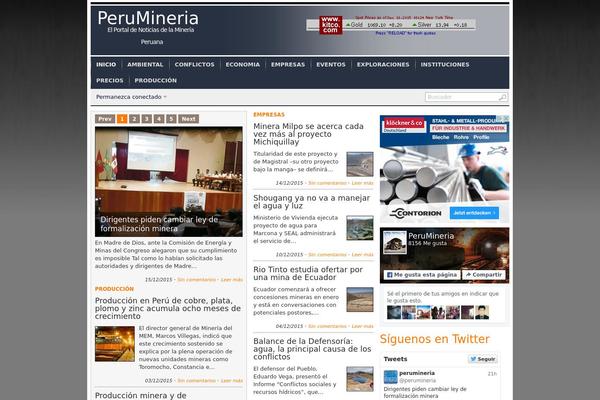Select the ECONOMIA menu item

(x=243, y=65)
